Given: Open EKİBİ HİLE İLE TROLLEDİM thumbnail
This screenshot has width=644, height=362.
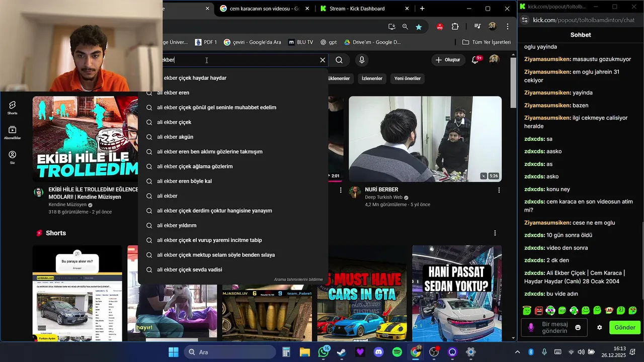Looking at the screenshot, I should 86,139.
